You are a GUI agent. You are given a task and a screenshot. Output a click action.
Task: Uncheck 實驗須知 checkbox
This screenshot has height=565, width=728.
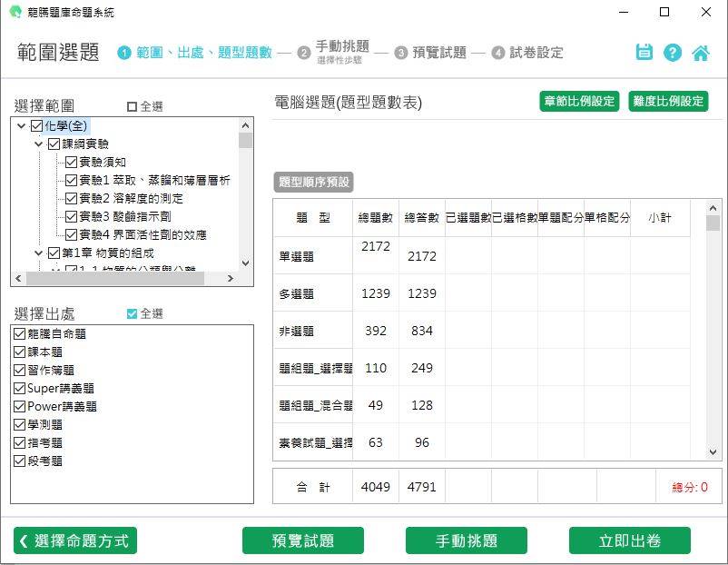click(x=71, y=162)
